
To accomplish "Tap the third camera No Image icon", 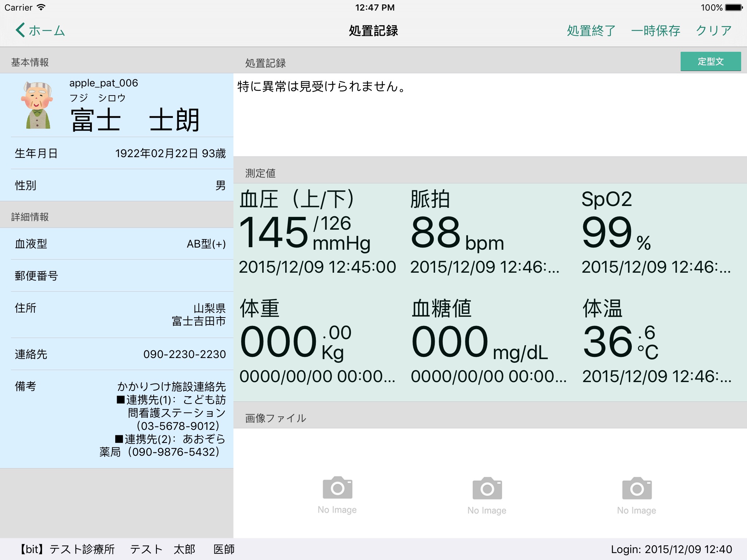I will [636, 489].
